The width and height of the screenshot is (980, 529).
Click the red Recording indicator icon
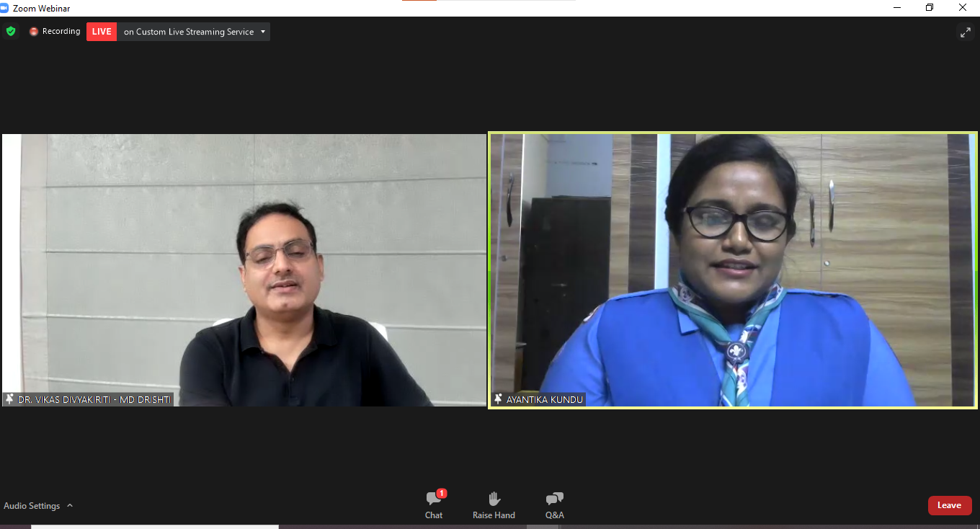(34, 32)
